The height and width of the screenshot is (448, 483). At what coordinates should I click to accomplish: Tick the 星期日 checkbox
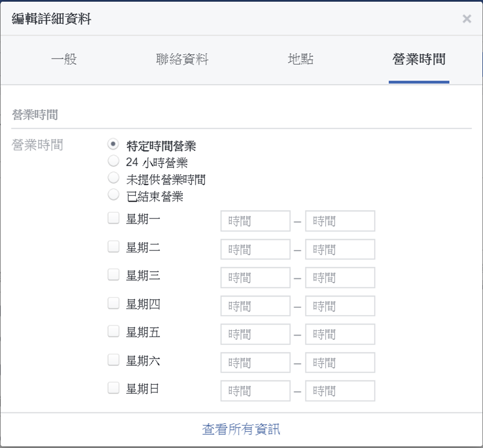tap(114, 388)
